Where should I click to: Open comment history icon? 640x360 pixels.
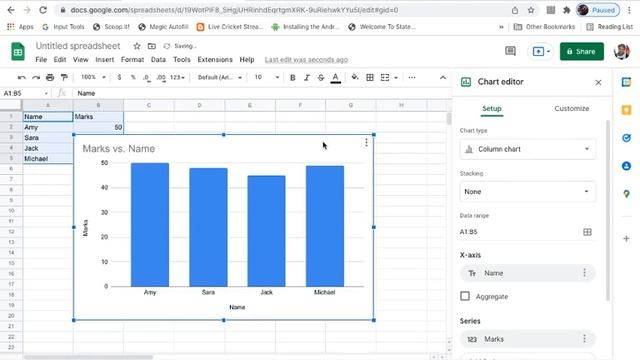coord(510,51)
